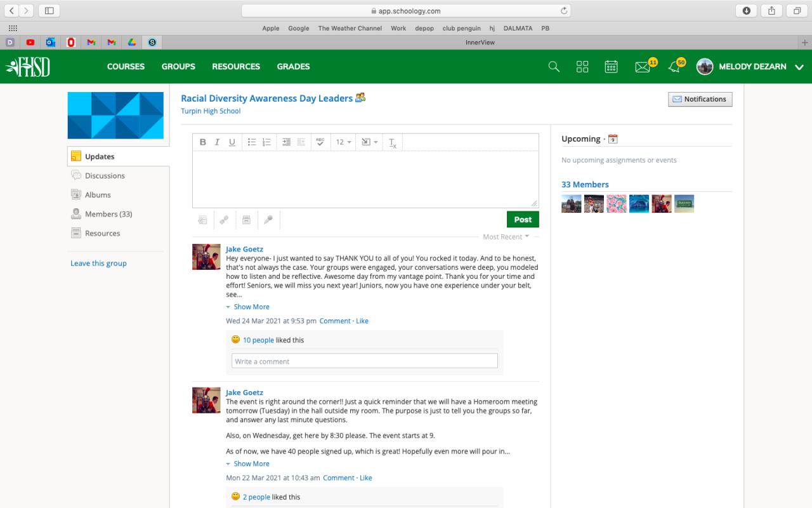Open the group's blue geometric profile picture

pos(115,116)
